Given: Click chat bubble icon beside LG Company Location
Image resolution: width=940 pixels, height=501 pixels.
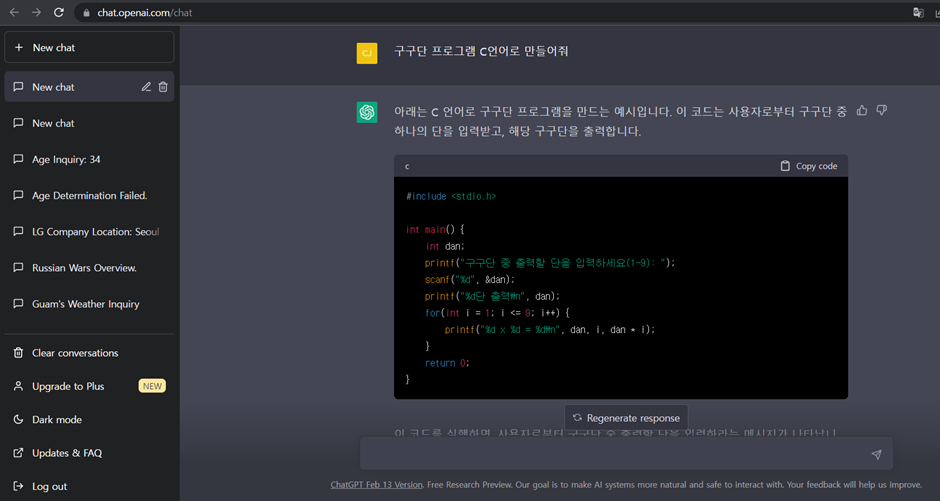Looking at the screenshot, I should [19, 231].
